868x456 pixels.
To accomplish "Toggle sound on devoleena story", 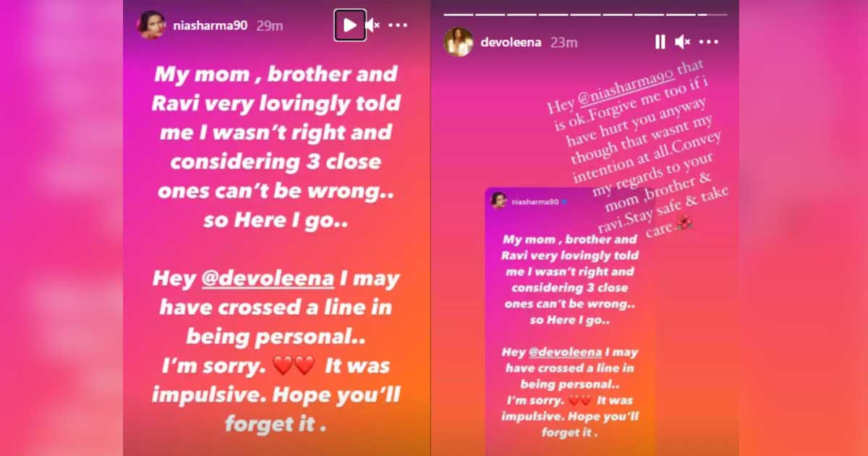I will coord(682,42).
